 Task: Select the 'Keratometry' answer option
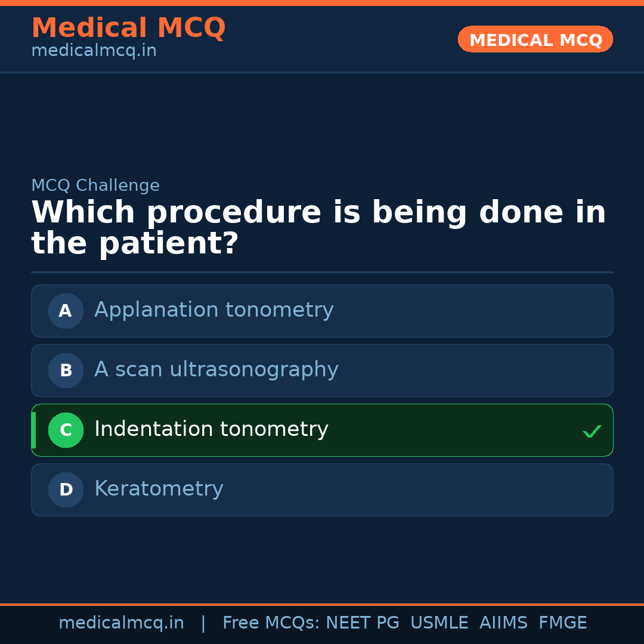coord(159,490)
